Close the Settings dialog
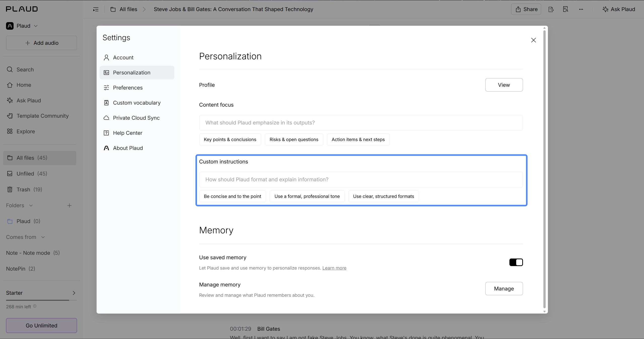 pos(534,40)
